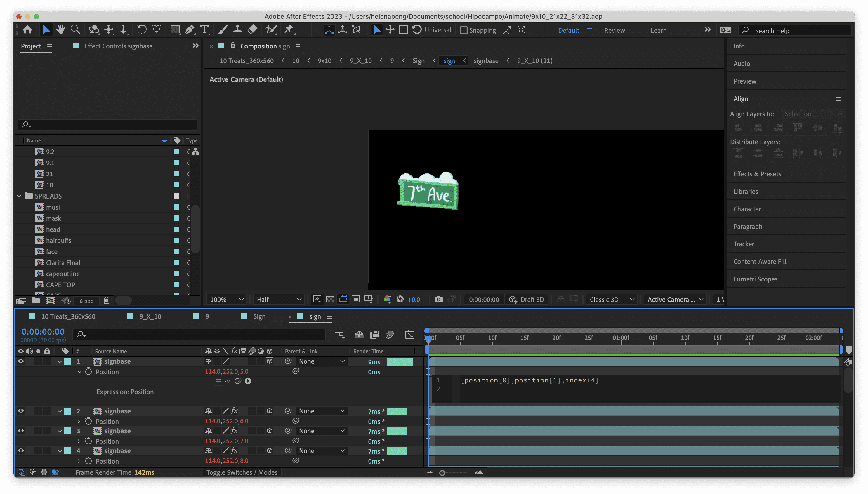Open the Effects & Presets panel

tap(757, 174)
